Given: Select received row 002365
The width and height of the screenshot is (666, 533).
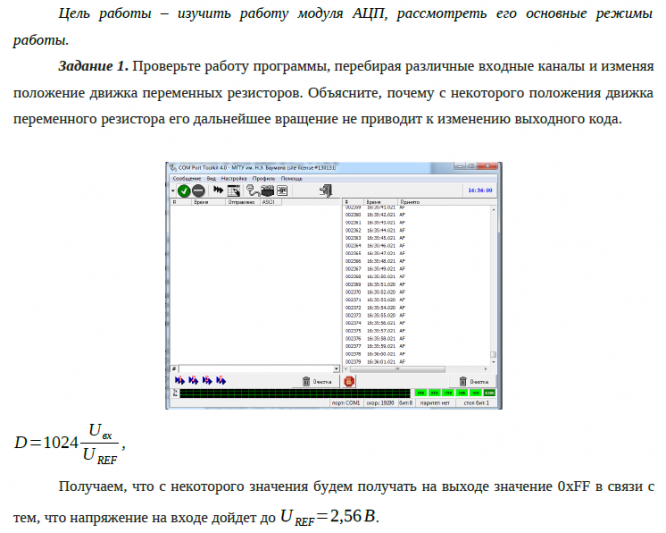Looking at the screenshot, I should point(417,254).
